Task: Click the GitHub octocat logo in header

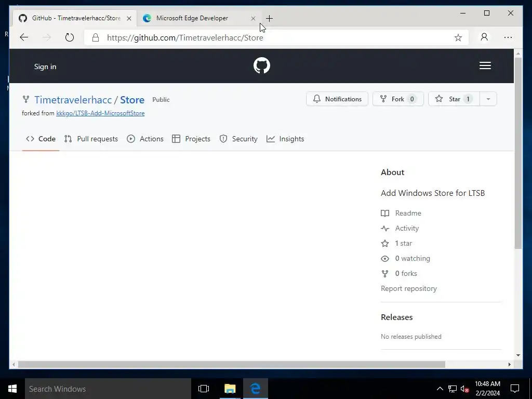Action: 262,65
